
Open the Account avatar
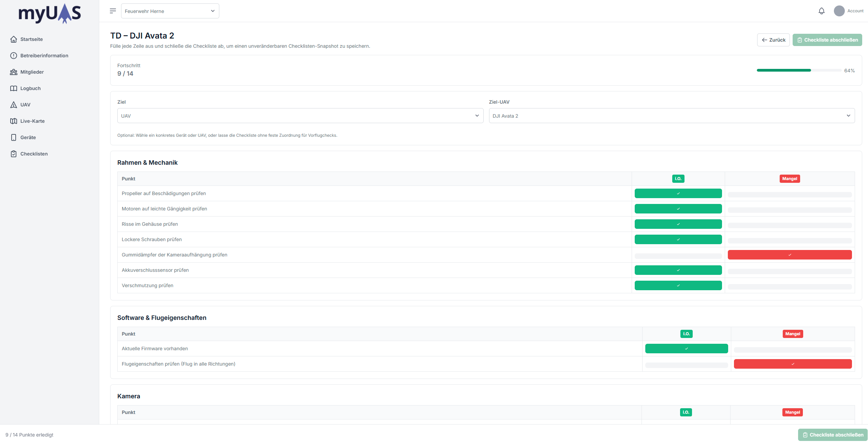tap(839, 11)
